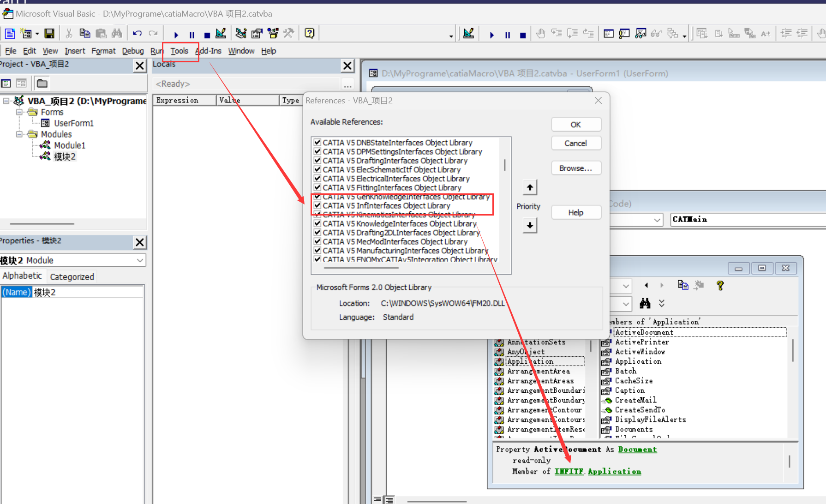The image size is (826, 504).
Task: Uncheck CATIA V5 ElectricalInterfaces Object Library
Action: click(x=317, y=179)
